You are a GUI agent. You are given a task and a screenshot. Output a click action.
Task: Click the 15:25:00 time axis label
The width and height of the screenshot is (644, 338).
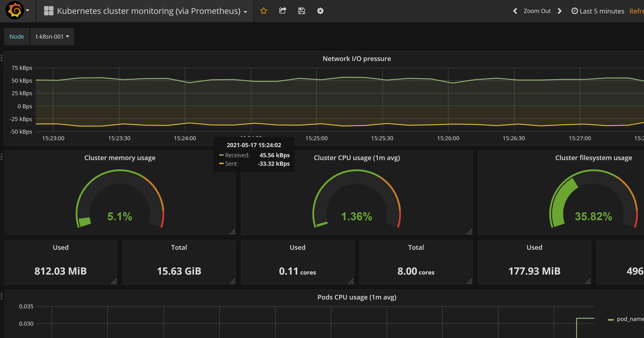tap(317, 138)
